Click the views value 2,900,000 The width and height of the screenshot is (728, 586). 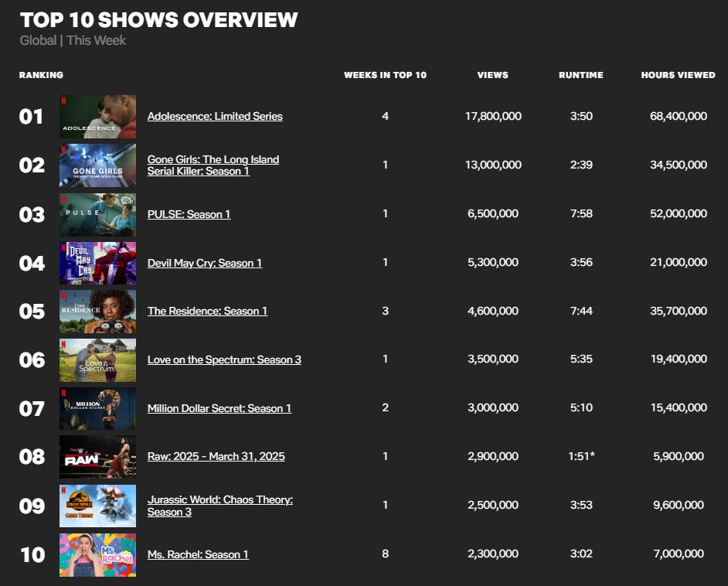(x=493, y=456)
